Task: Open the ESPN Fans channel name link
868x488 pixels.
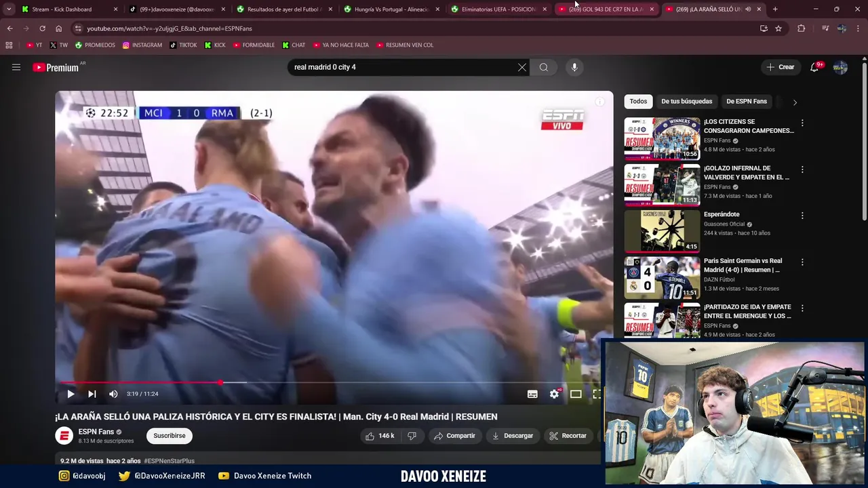Action: coord(96,432)
